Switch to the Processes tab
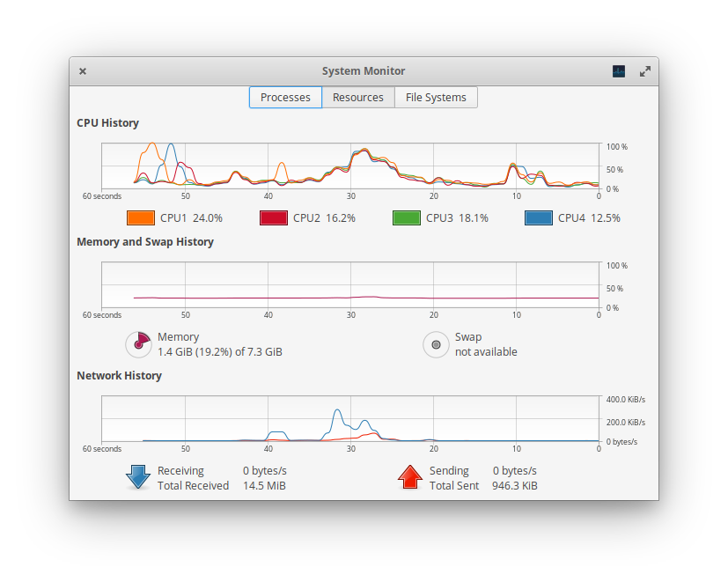The height and width of the screenshot is (582, 728). pyautogui.click(x=285, y=97)
